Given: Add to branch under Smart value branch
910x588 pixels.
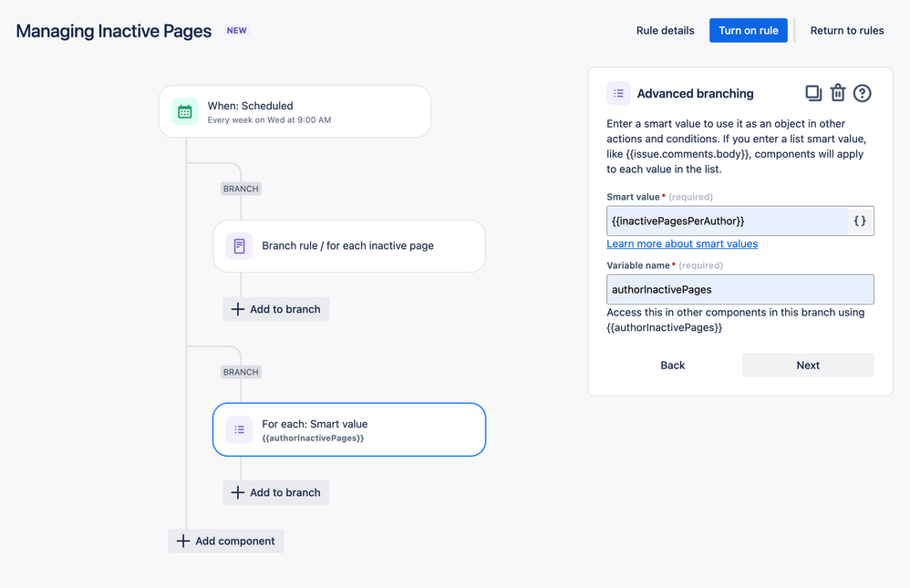Looking at the screenshot, I should tap(275, 492).
